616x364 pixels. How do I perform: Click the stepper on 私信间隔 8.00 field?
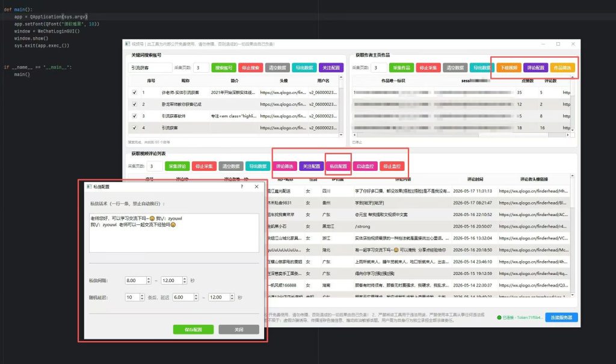149,280
